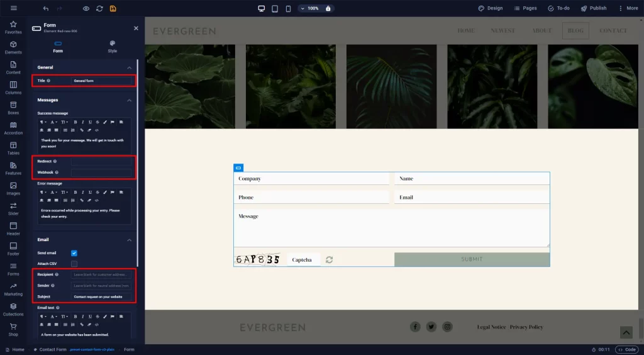644x355 pixels.
Task: Select the Slider category in sidebar
Action: (13, 209)
